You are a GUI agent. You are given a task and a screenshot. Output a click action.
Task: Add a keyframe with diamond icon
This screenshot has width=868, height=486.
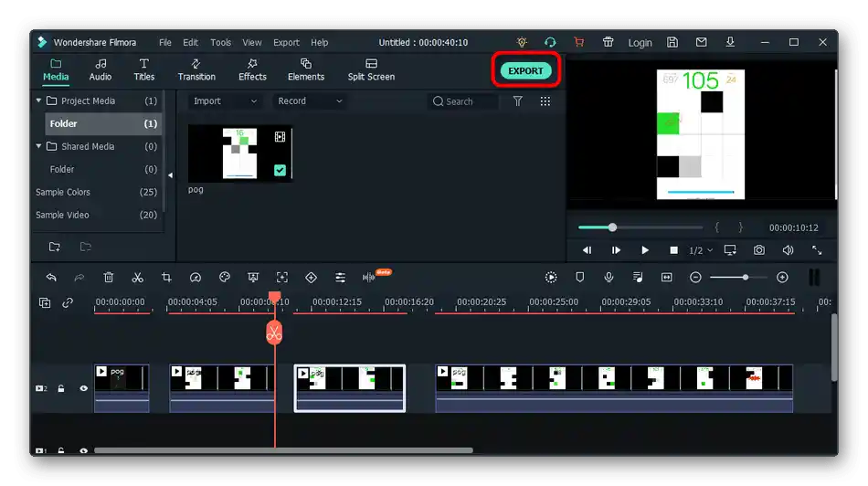[311, 278]
